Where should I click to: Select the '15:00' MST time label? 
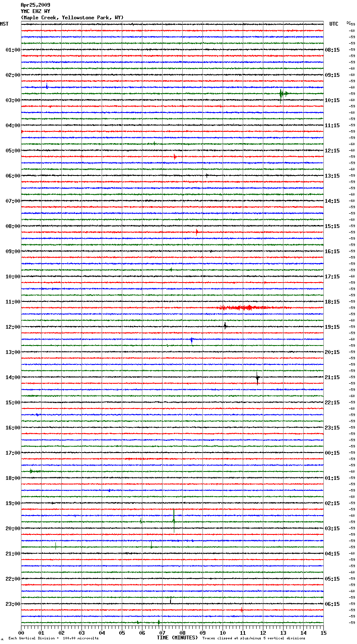point(13,403)
